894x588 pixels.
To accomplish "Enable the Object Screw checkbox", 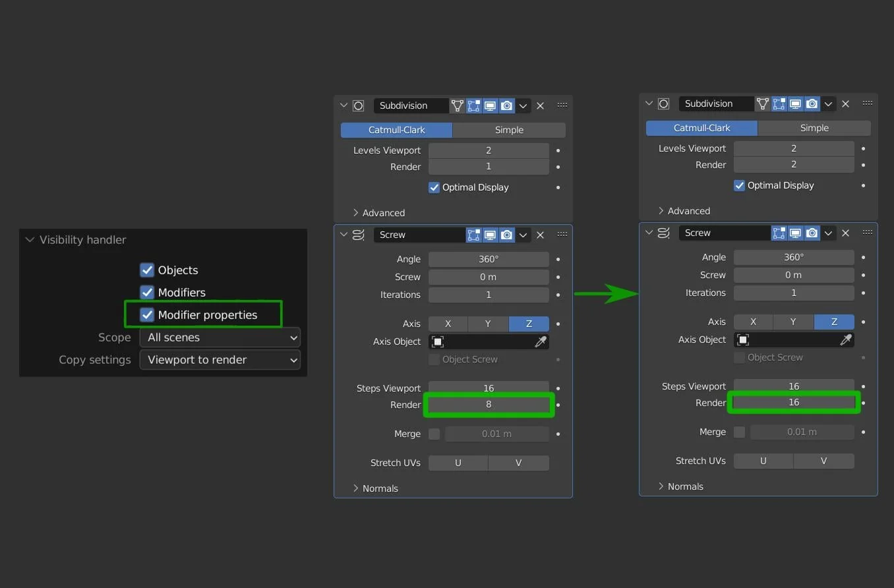I will coord(434,359).
